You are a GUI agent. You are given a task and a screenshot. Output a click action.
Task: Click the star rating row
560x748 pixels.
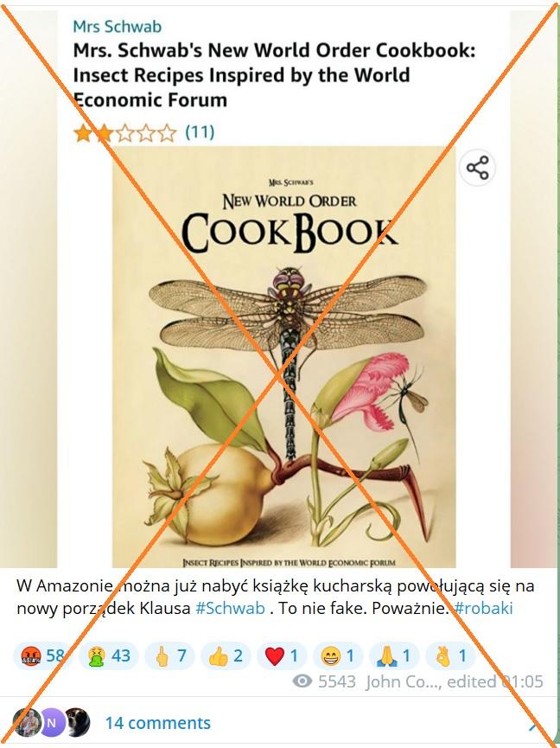(x=124, y=132)
